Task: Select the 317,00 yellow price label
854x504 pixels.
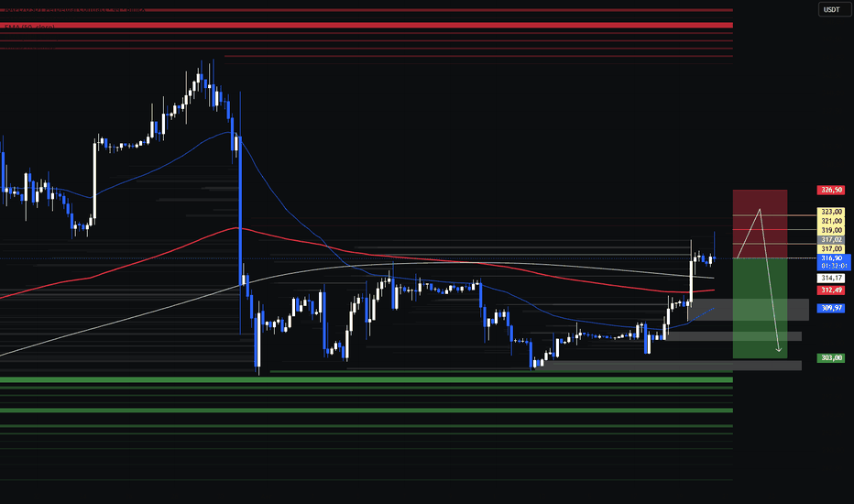Action: point(830,249)
